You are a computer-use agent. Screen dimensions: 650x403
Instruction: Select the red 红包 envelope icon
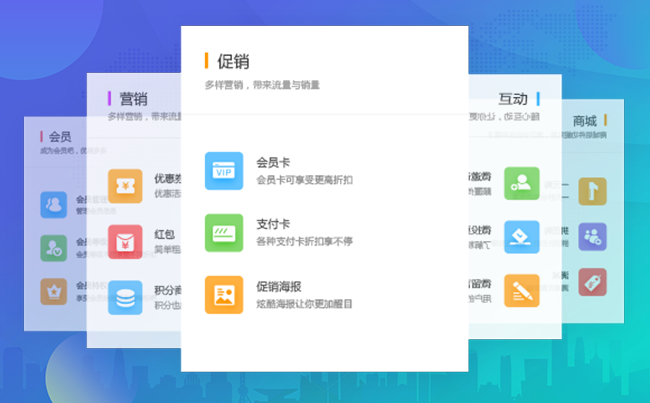(125, 242)
